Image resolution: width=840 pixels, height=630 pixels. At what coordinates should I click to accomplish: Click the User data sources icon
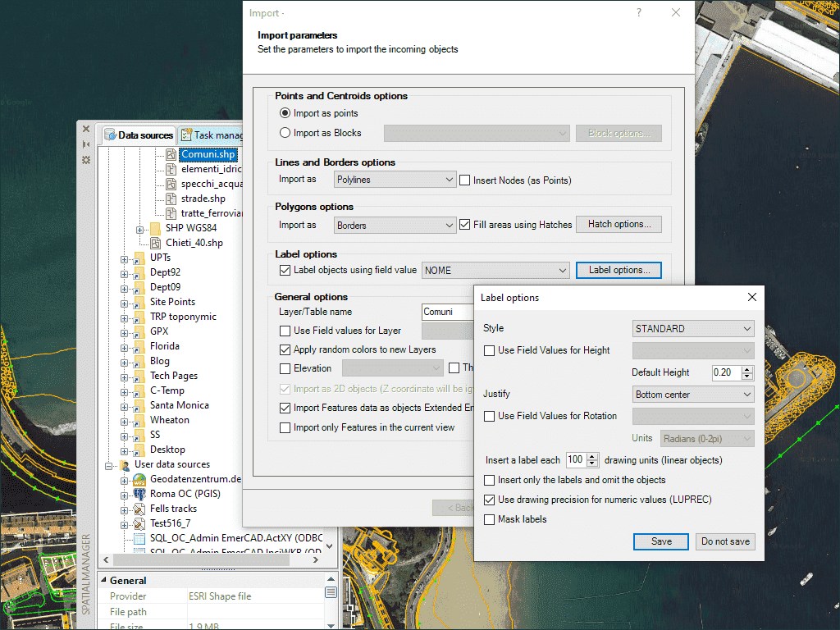click(126, 464)
